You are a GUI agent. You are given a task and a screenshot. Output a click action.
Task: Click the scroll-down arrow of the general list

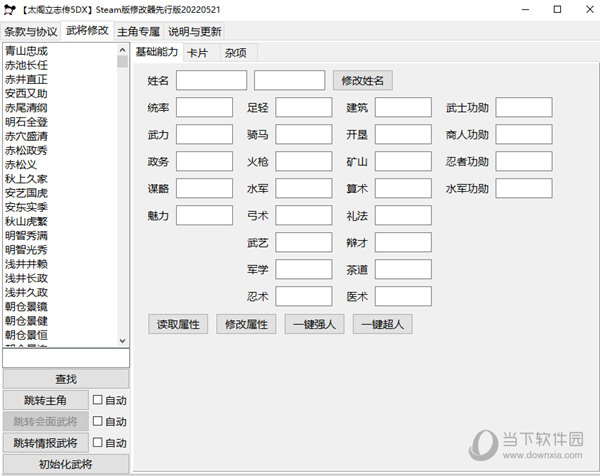coord(122,341)
